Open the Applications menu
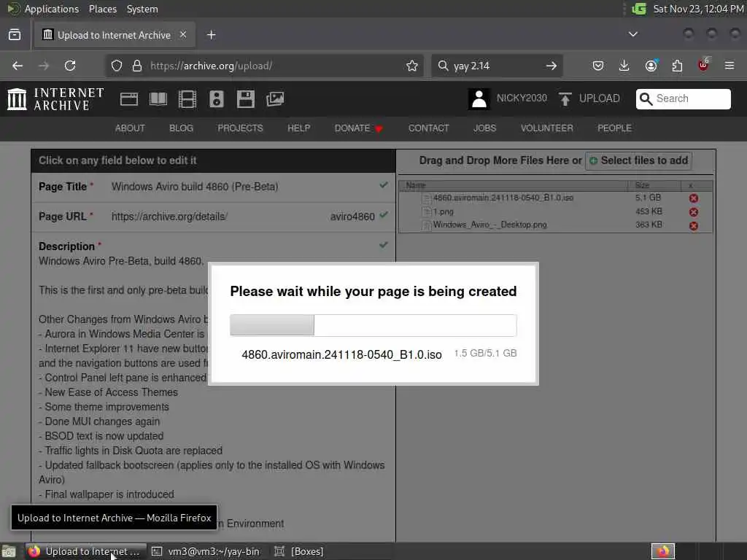The width and height of the screenshot is (747, 560). (52, 9)
